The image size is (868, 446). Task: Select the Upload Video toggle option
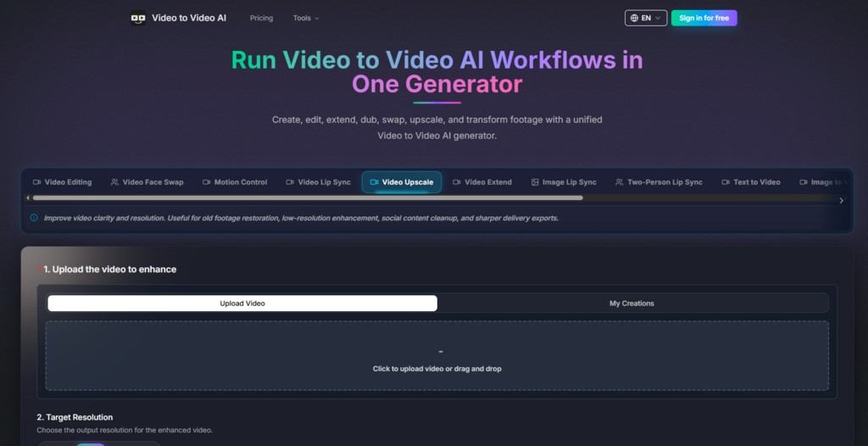click(x=242, y=304)
